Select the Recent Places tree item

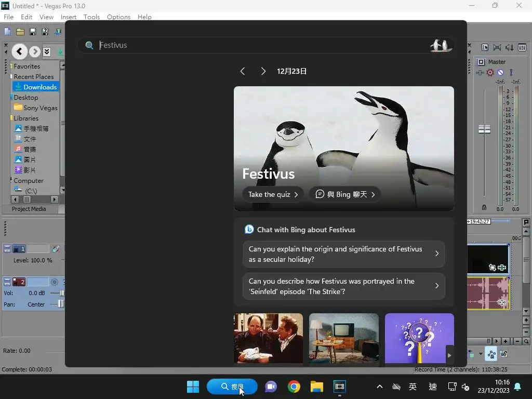(34, 77)
